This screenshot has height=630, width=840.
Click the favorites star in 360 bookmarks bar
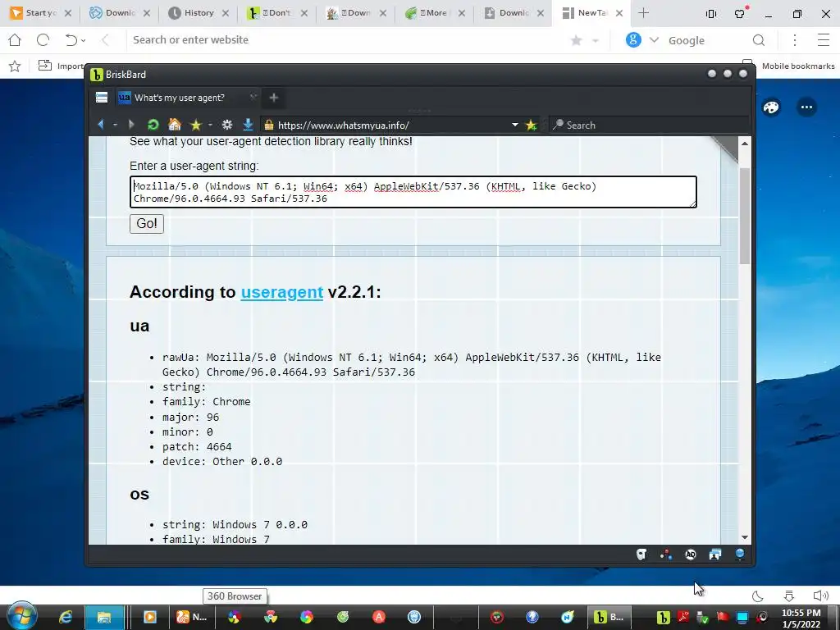(x=15, y=66)
